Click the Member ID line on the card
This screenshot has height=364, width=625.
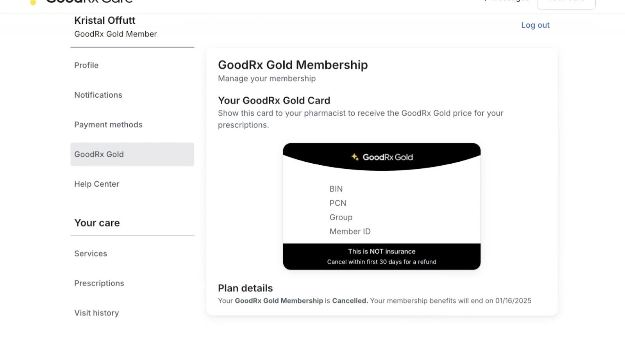point(350,231)
